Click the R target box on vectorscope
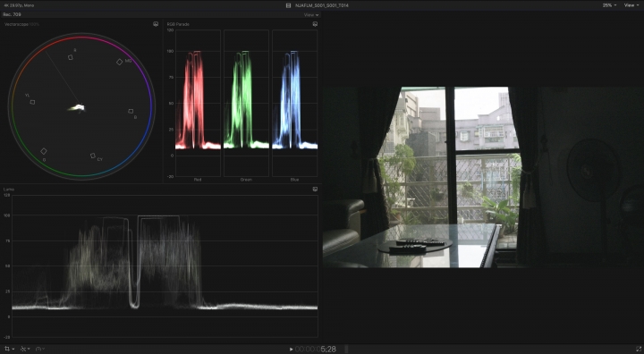644x354 pixels. 71,57
